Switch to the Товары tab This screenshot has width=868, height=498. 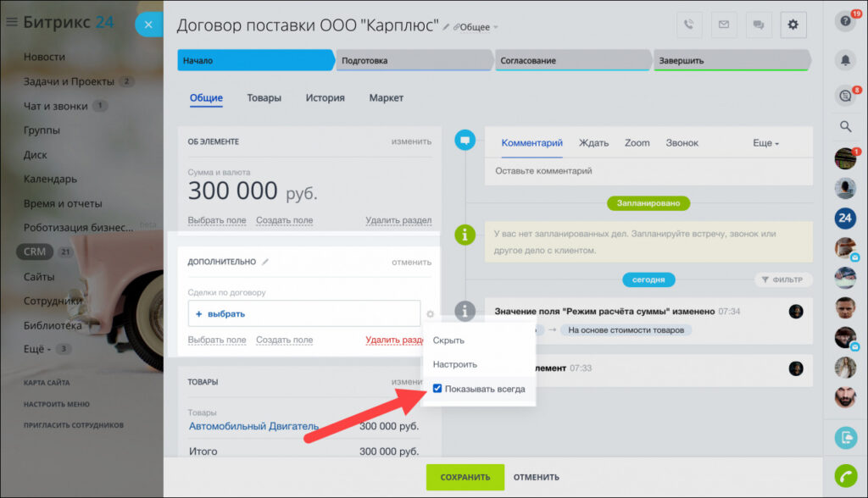(x=264, y=98)
